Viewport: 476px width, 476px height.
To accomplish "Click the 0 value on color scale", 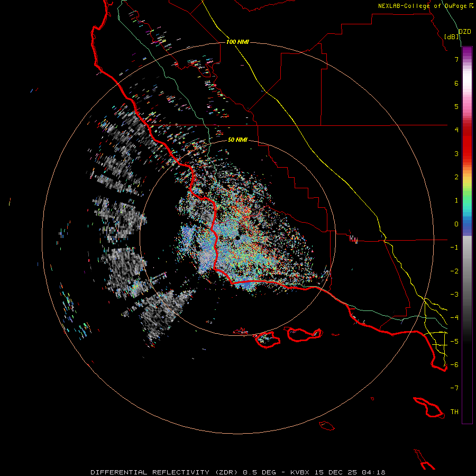I will (x=456, y=224).
